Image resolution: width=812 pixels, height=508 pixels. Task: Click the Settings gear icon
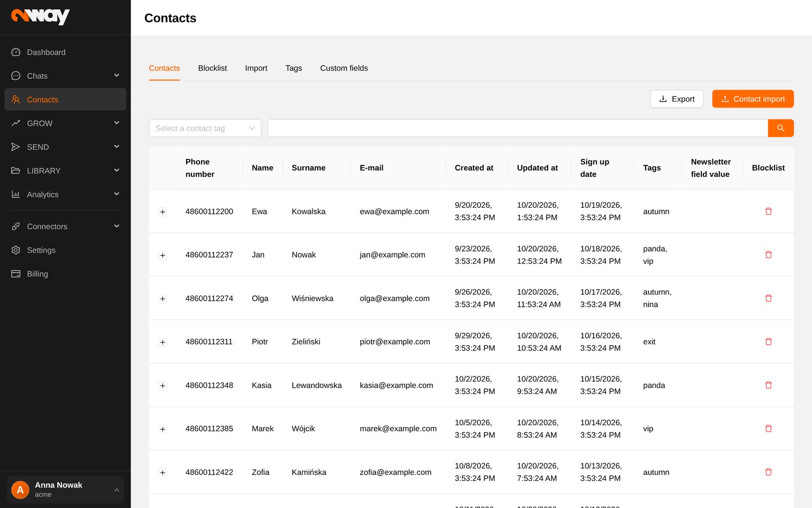click(16, 250)
